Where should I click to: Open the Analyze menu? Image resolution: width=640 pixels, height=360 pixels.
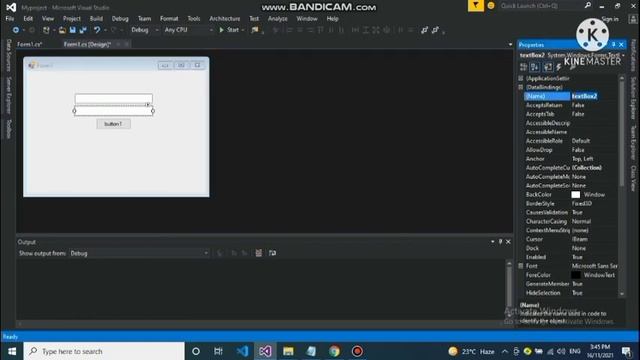click(278, 18)
